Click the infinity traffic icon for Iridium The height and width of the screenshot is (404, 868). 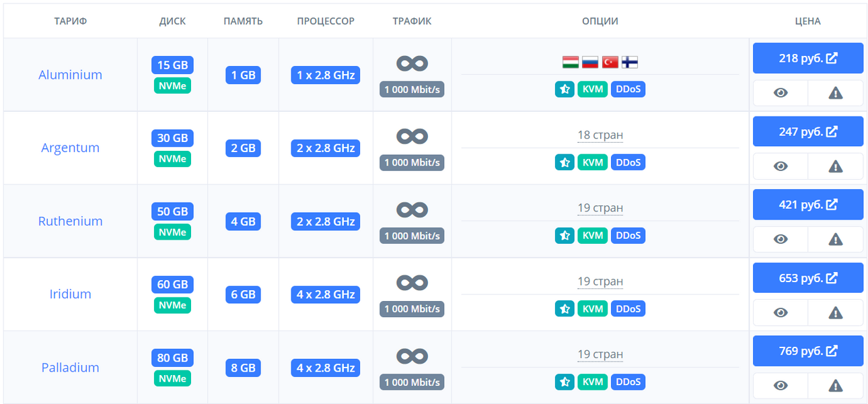(x=412, y=282)
